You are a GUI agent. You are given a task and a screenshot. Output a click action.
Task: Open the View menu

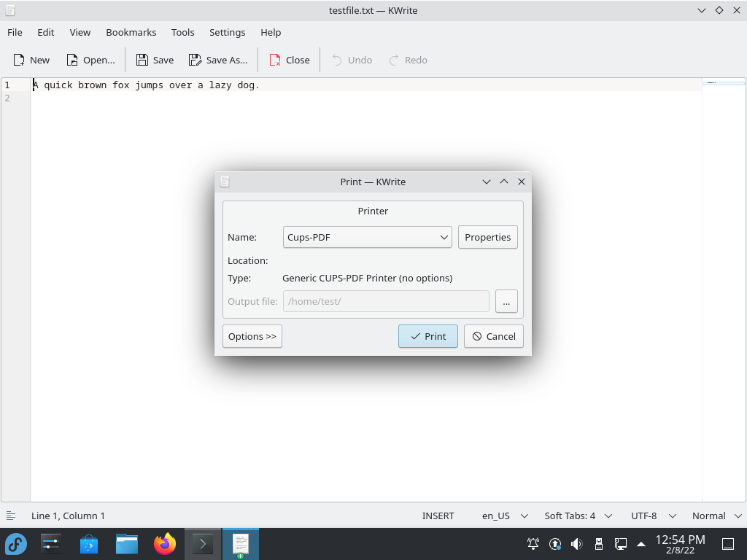[80, 32]
